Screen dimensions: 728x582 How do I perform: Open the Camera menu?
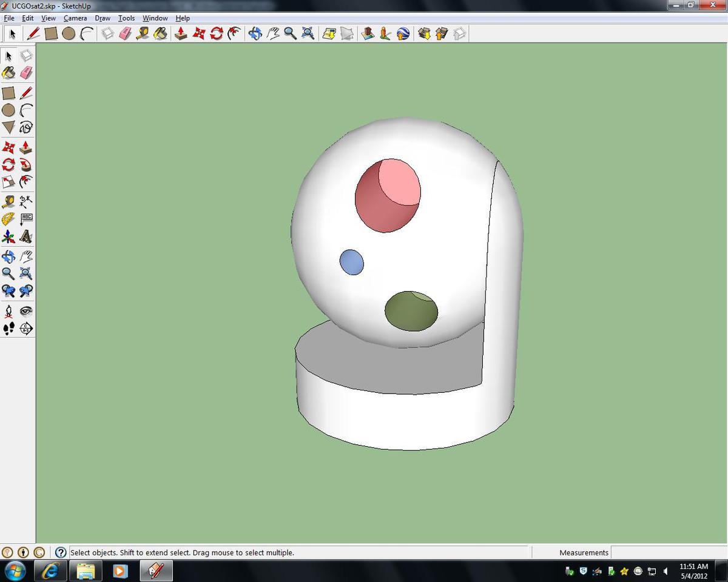coord(75,18)
